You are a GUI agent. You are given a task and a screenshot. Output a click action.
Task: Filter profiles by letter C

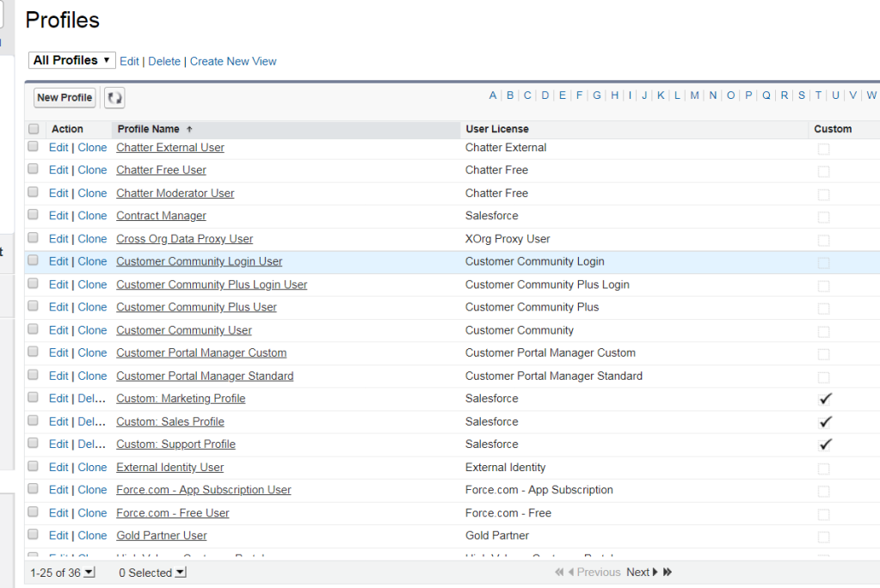[x=527, y=95]
